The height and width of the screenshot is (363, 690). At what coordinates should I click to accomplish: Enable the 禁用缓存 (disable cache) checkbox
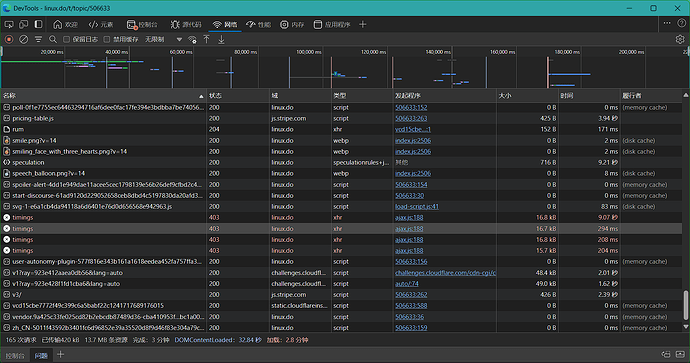106,40
